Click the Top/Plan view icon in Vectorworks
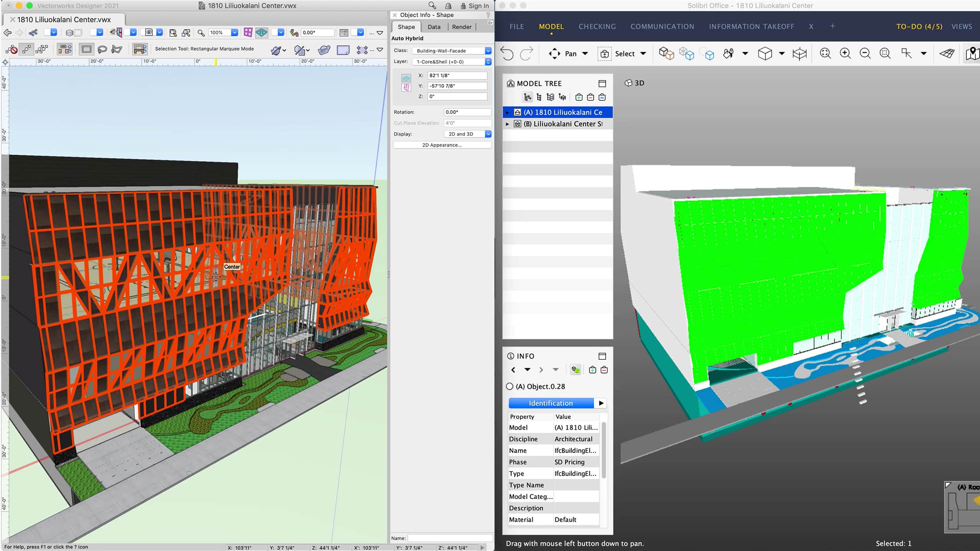The width and height of the screenshot is (980, 551). (x=262, y=33)
